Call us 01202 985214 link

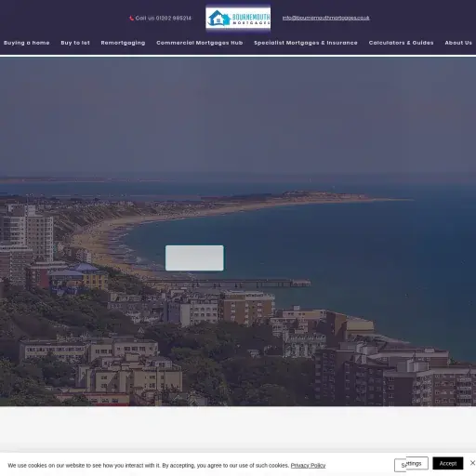164,19
